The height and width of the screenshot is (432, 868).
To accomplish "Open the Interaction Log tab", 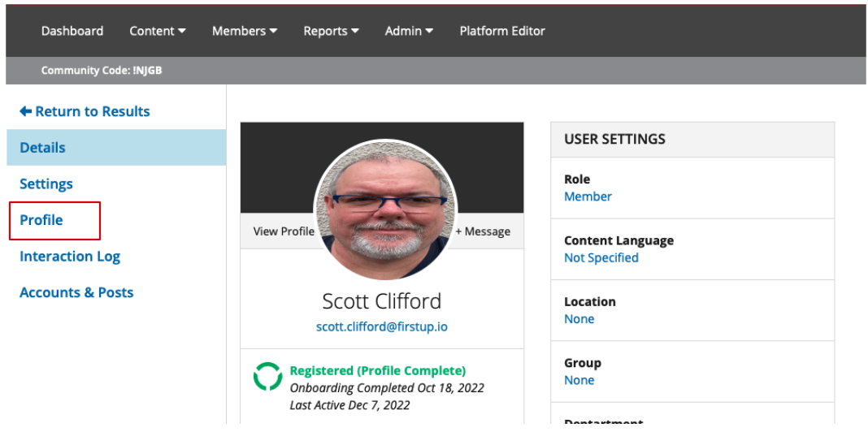I will point(70,256).
